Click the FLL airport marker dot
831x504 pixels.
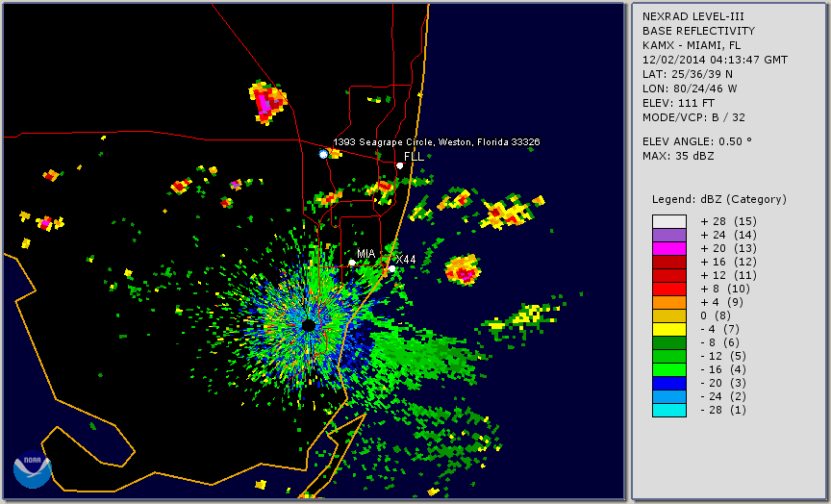click(399, 165)
